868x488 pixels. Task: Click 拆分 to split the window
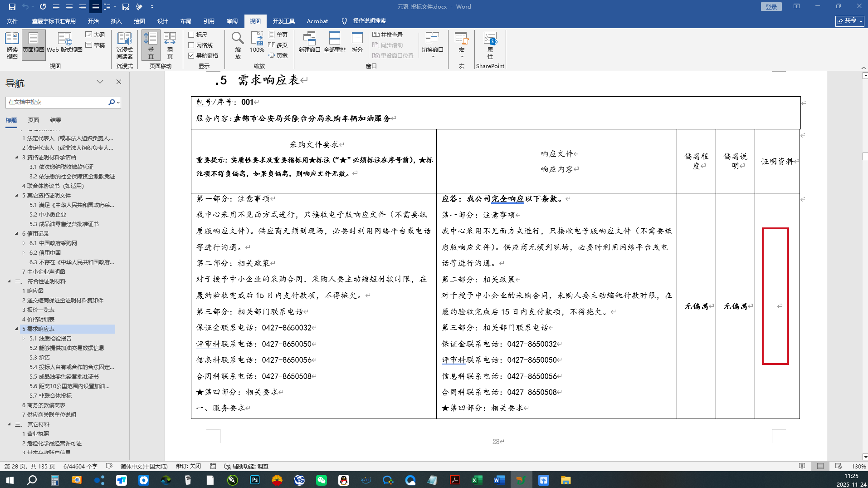click(x=357, y=43)
